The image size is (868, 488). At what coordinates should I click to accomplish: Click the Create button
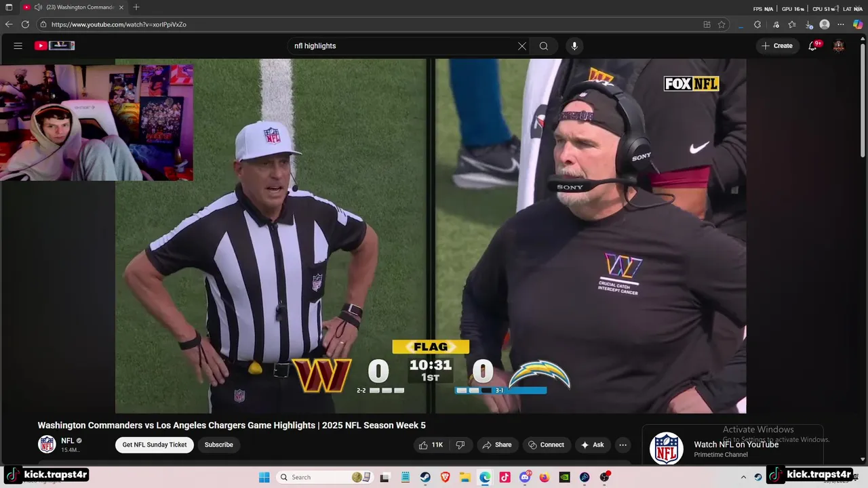777,46
